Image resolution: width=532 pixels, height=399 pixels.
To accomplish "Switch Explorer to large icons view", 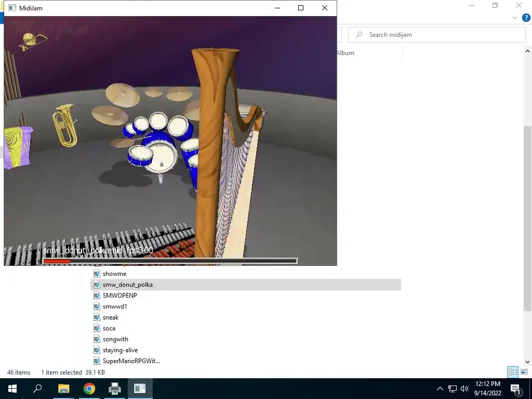I will point(524,372).
